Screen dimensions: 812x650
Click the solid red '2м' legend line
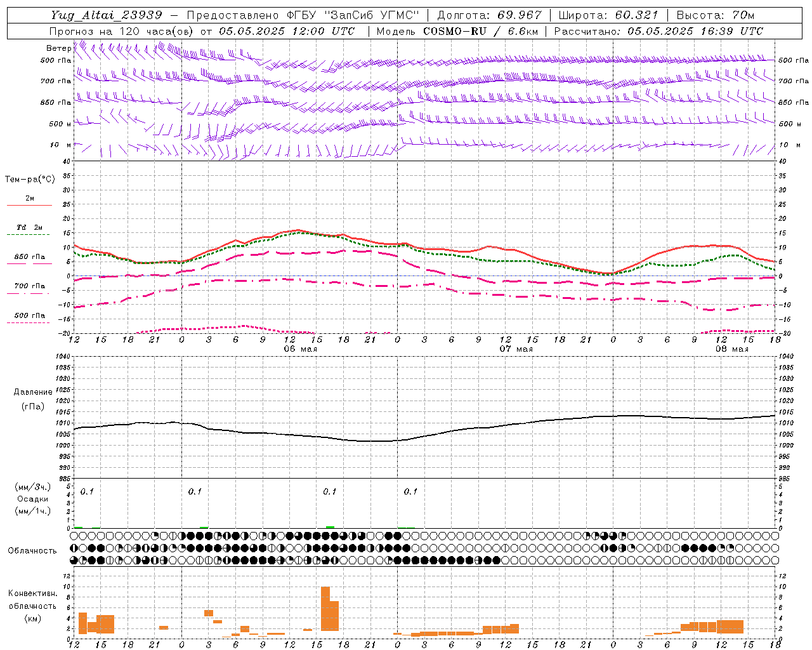coord(29,205)
